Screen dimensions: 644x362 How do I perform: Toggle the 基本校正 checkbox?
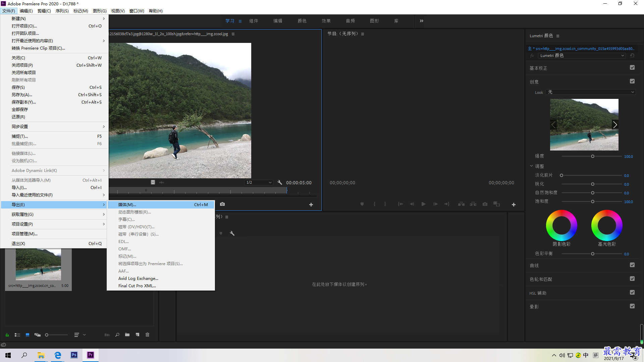point(632,68)
